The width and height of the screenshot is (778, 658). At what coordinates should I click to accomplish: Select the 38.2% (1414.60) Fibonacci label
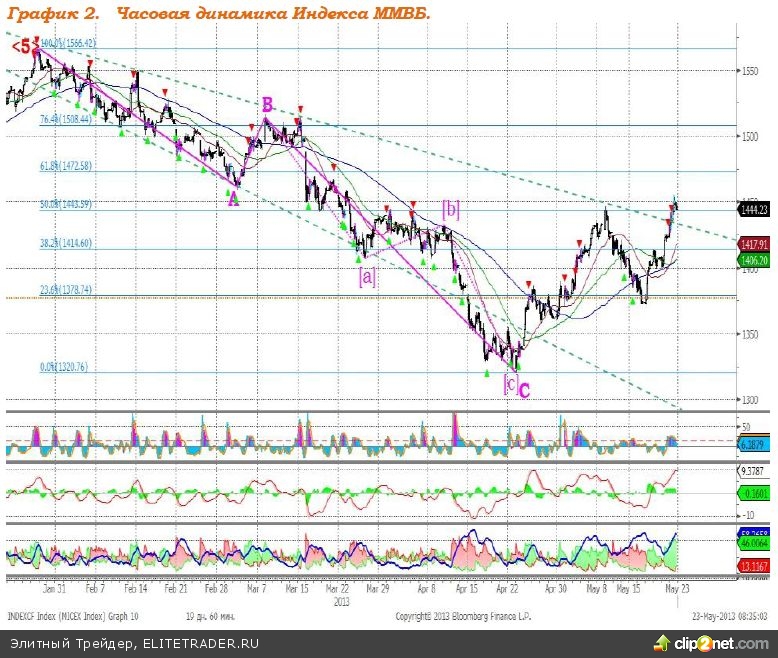pyautogui.click(x=66, y=243)
